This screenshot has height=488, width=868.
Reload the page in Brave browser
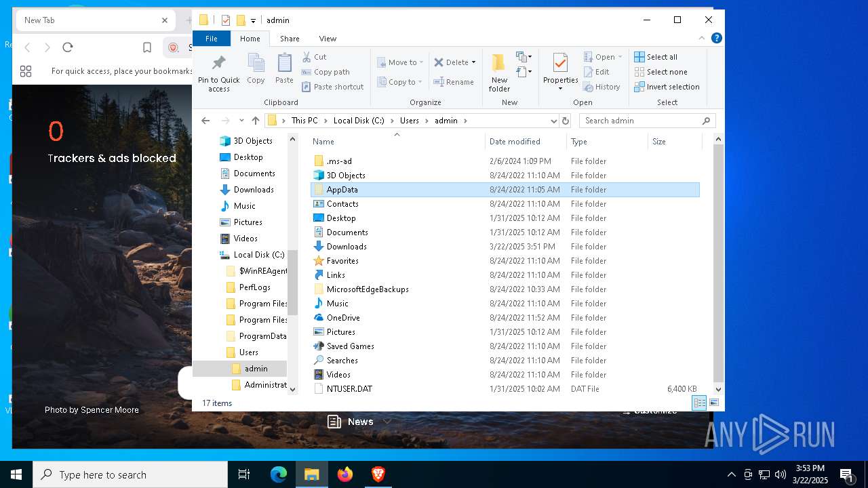click(67, 47)
